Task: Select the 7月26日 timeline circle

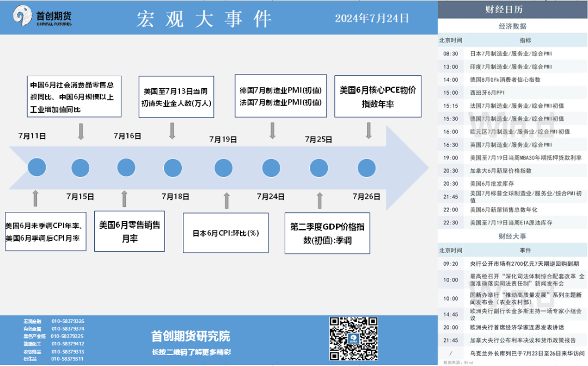Action: point(366,167)
